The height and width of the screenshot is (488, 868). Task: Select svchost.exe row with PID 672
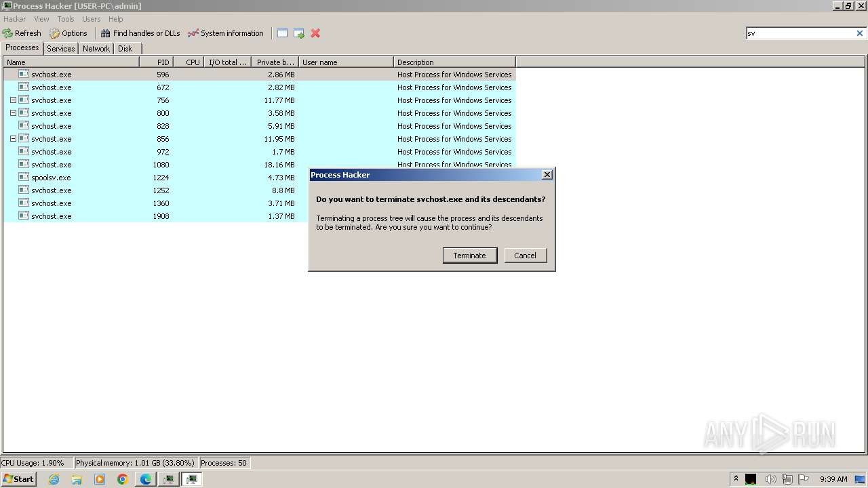point(260,87)
